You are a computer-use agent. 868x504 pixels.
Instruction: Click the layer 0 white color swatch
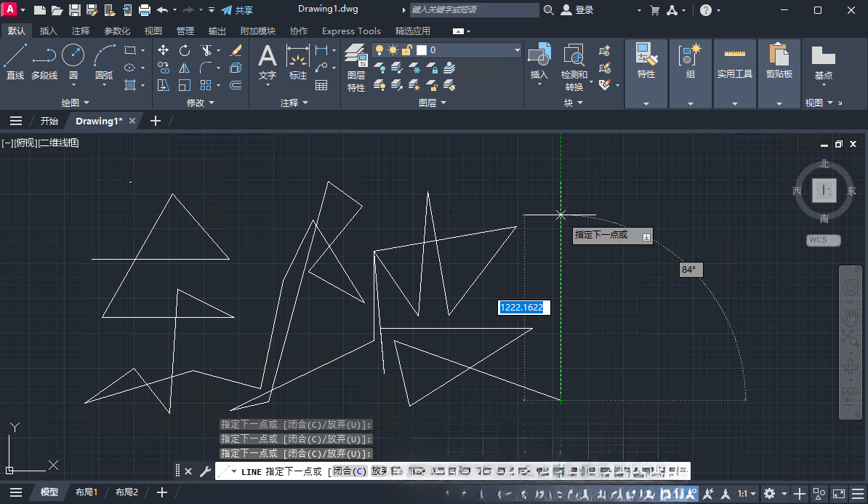pyautogui.click(x=422, y=50)
